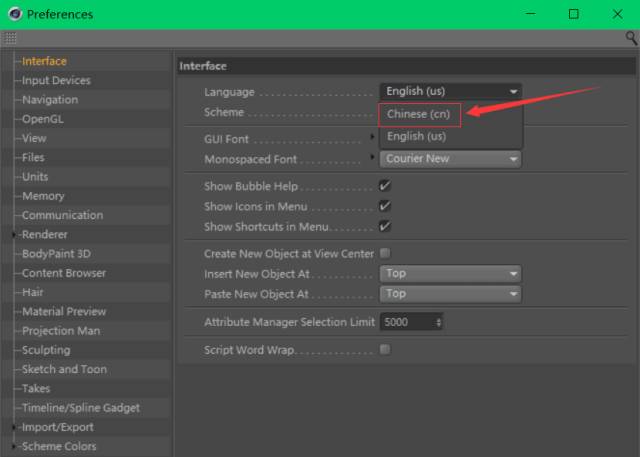Click the grip handle icon at top left
This screenshot has width=640, height=457.
(x=10, y=37)
